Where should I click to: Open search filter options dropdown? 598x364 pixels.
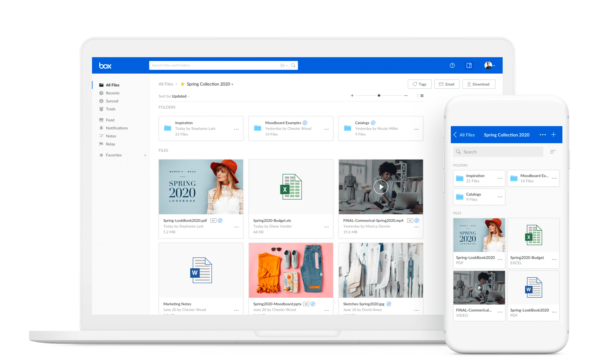(284, 66)
